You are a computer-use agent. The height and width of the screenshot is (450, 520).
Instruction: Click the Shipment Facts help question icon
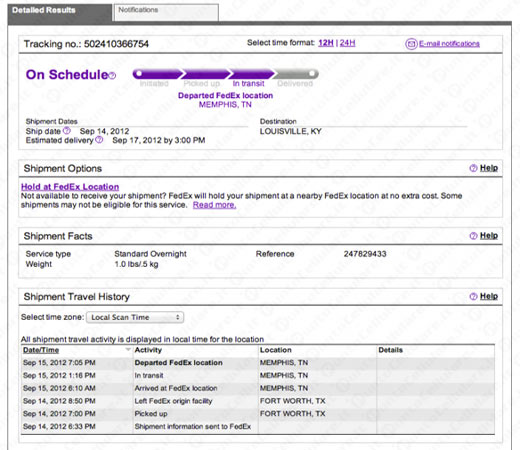(x=473, y=236)
